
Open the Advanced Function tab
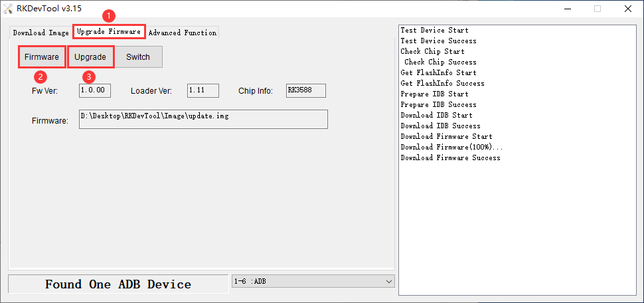coord(182,33)
